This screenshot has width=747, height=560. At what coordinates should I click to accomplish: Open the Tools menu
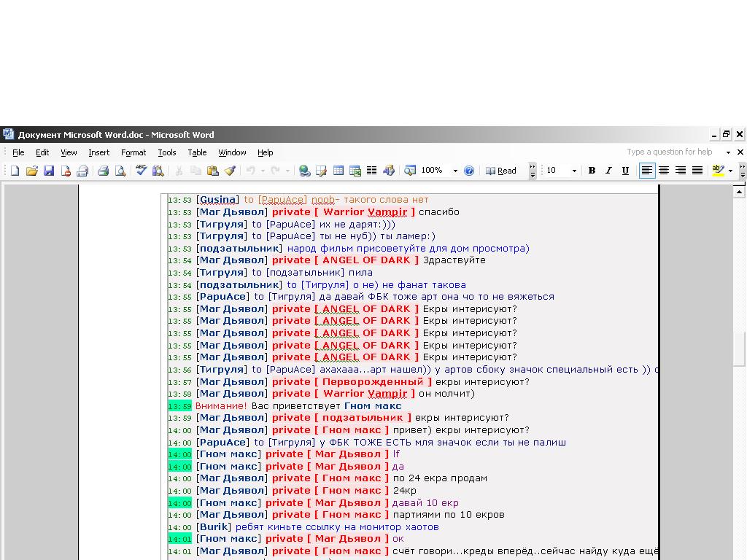click(167, 152)
